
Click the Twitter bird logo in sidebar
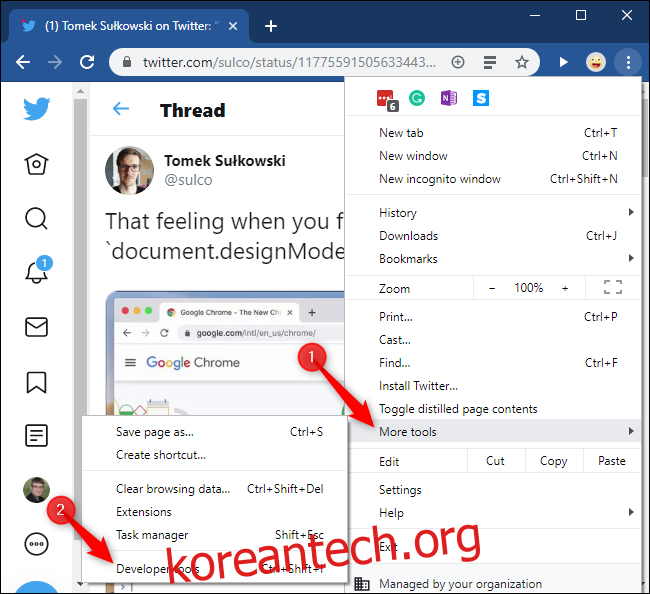pos(36,109)
